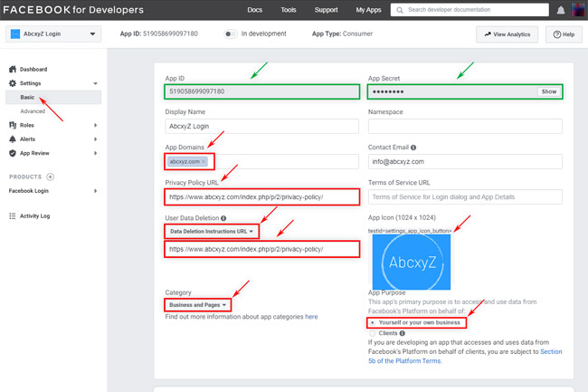
Task: Open Activity Log in sidebar
Action: [x=34, y=216]
